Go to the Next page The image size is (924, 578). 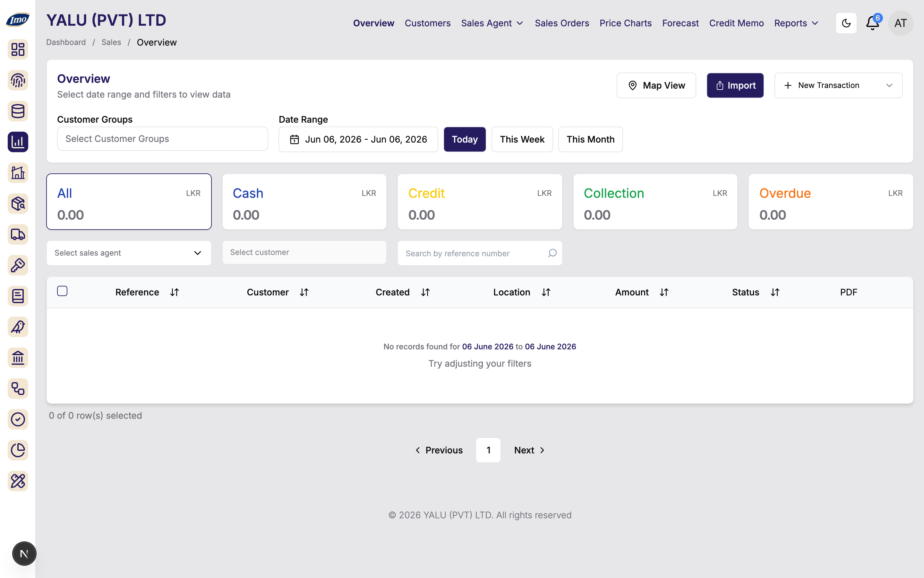click(x=530, y=450)
